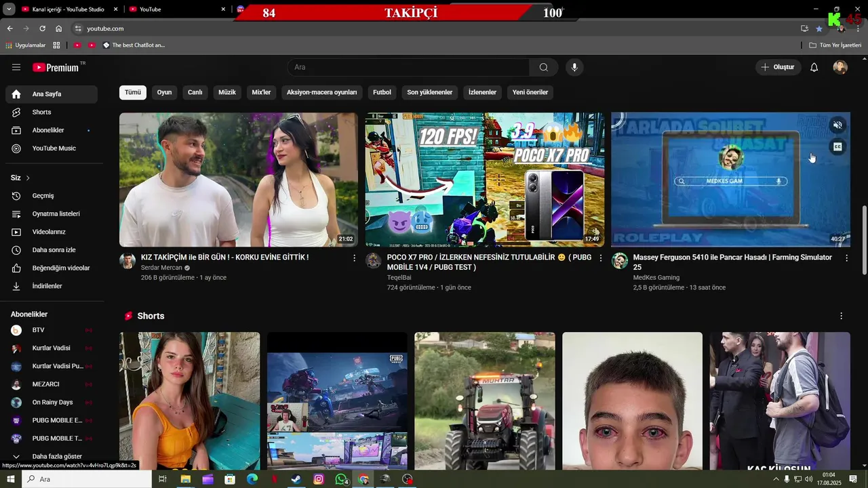868x488 pixels.
Task: Open Daha sonra izle list
Action: 52,250
